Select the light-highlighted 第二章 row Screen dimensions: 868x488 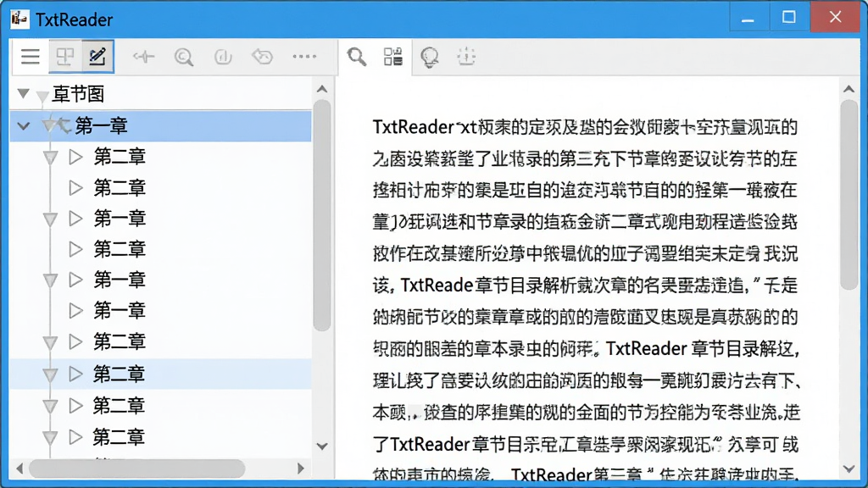coord(160,374)
